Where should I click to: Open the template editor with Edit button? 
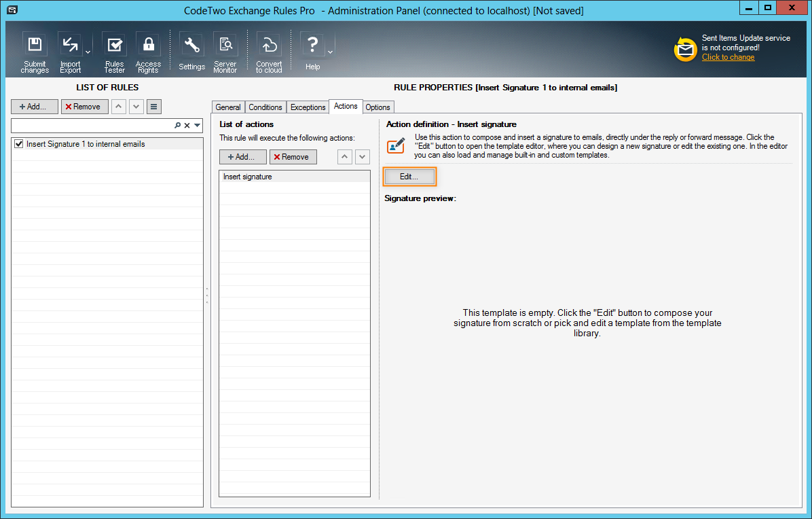click(409, 177)
